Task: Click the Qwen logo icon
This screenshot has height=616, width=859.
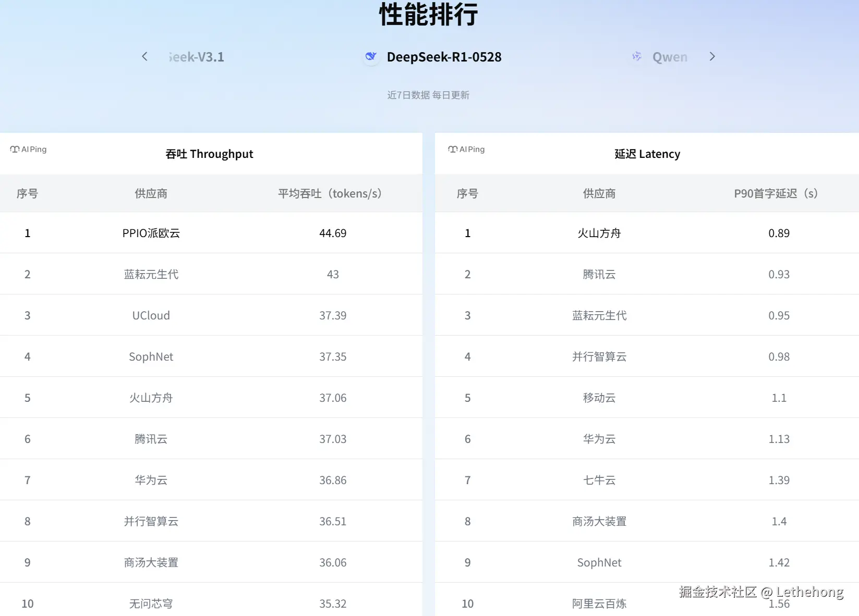Action: (637, 56)
